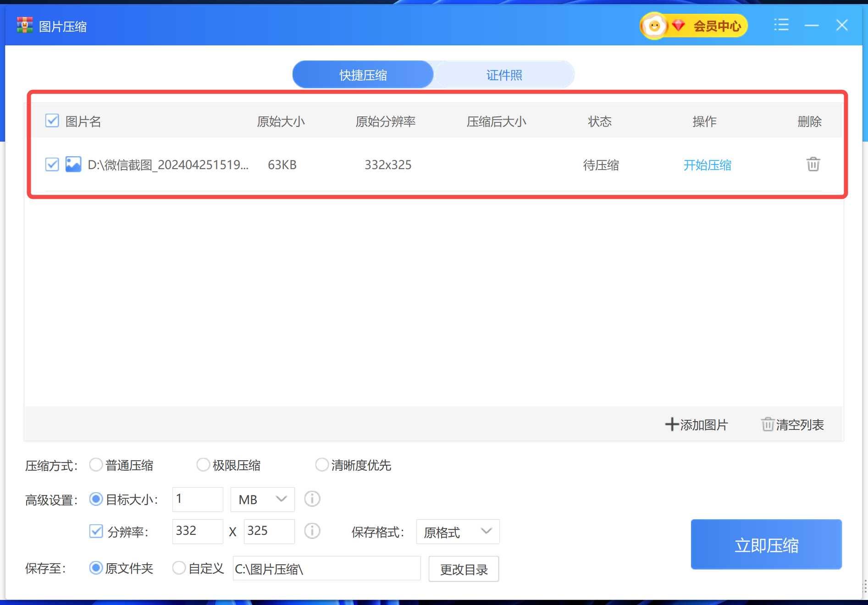Click the 操作 column header
This screenshot has height=605, width=868.
(x=704, y=121)
